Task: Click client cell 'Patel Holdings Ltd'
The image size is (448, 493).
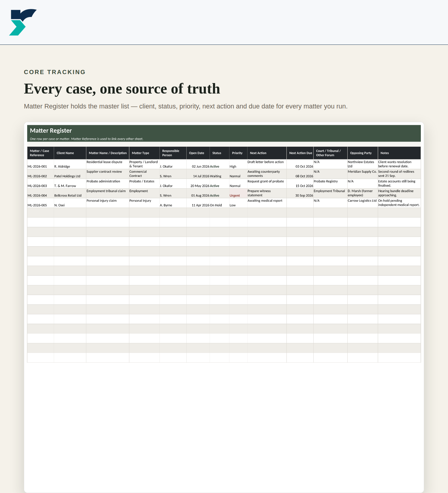Action: [70, 174]
